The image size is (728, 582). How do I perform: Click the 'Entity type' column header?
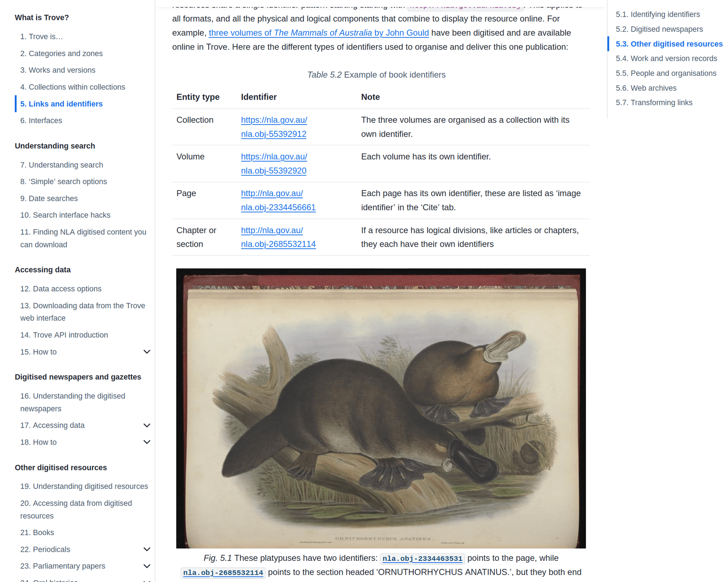click(198, 97)
